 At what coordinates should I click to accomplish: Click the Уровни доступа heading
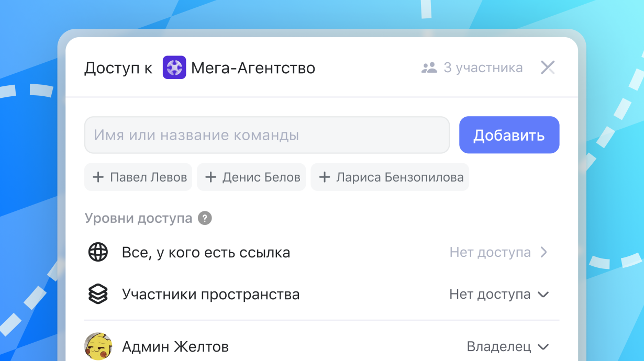138,218
